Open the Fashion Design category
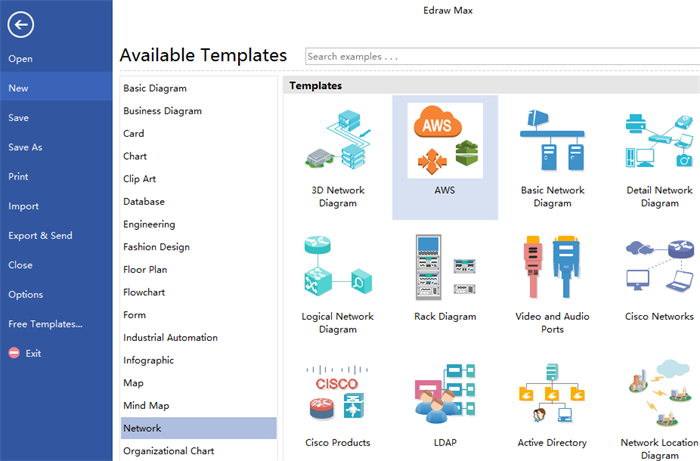This screenshot has height=461, width=700. (x=156, y=247)
